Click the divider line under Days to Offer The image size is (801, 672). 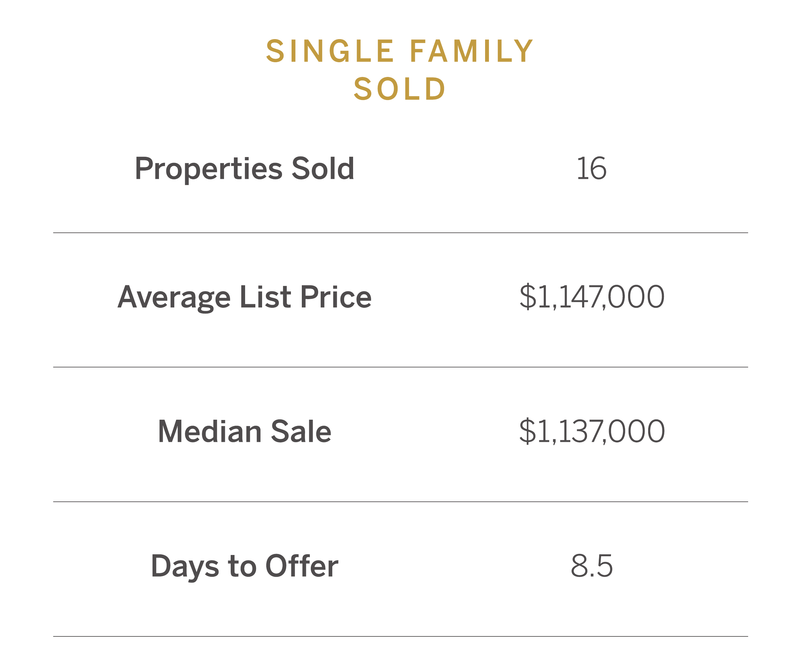point(400,636)
